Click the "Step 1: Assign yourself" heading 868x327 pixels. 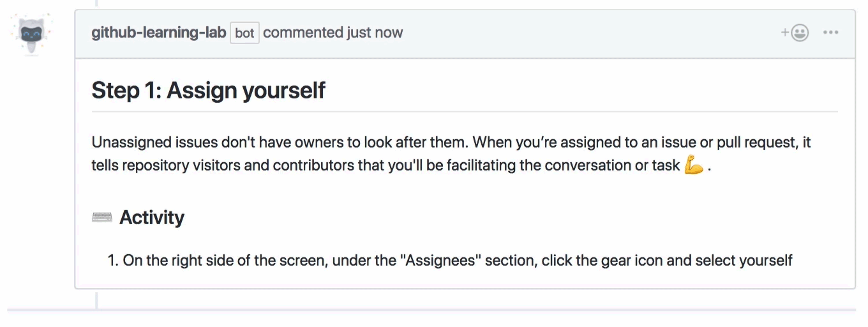point(208,90)
